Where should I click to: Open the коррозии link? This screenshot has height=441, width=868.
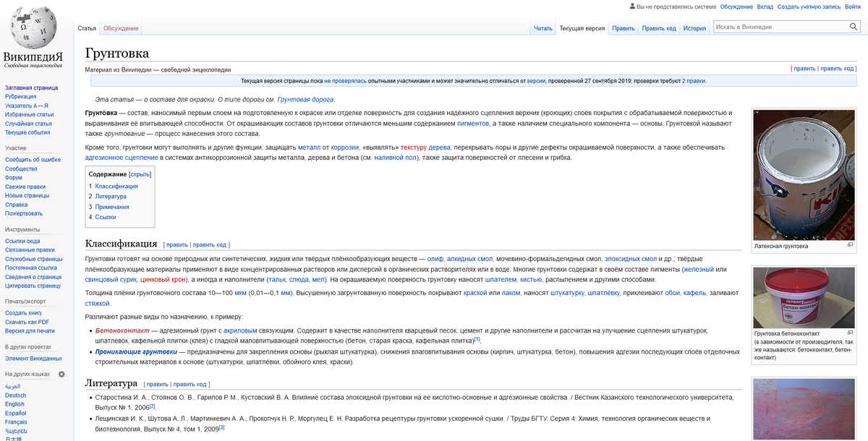coord(345,147)
